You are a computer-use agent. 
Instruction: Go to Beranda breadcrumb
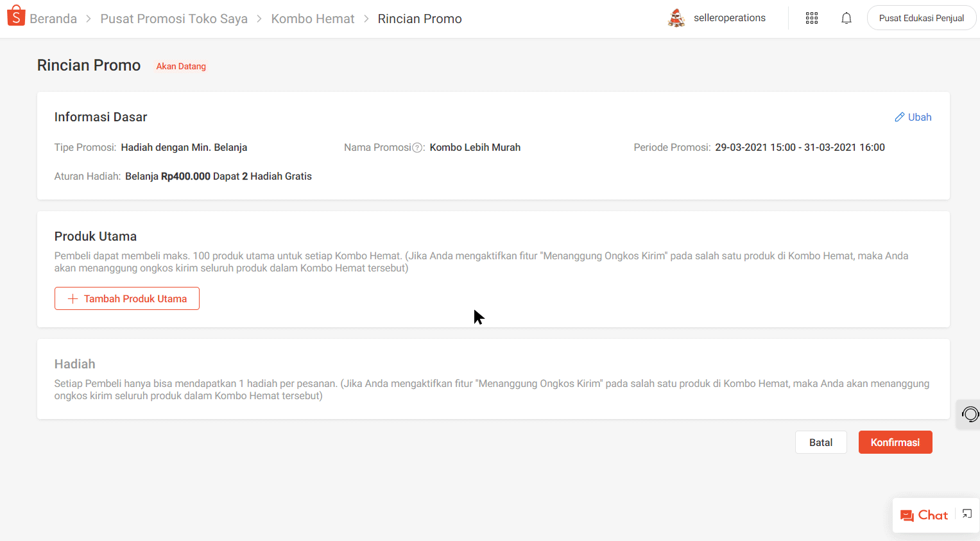(53, 19)
